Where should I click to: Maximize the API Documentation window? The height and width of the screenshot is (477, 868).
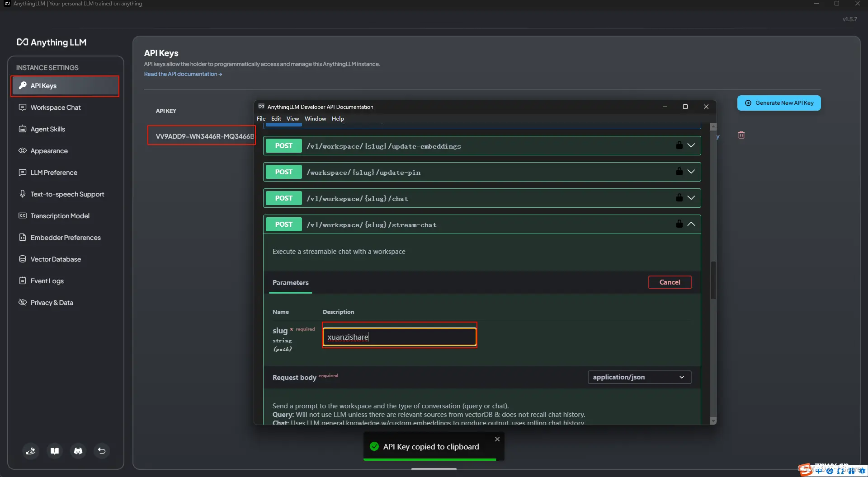685,107
